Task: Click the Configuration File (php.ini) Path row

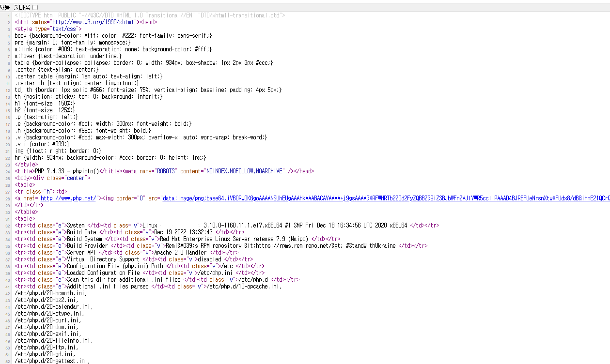Action: [140, 266]
